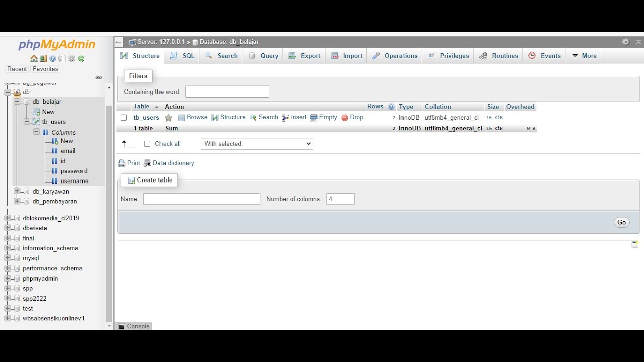Tick the tb_users row checkbox
This screenshot has width=644, height=362.
coord(124,118)
